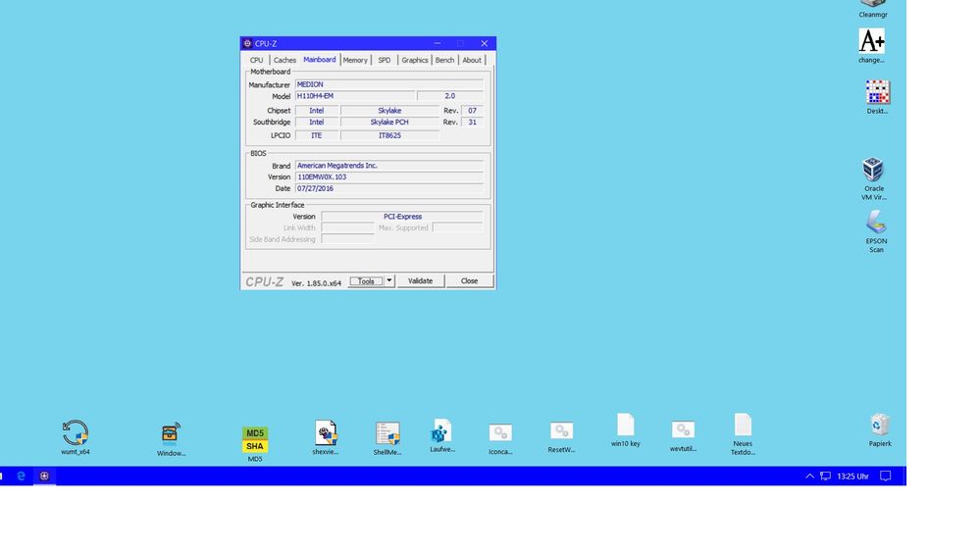Open the Cleanmgr desktop shortcut

tap(872, 5)
